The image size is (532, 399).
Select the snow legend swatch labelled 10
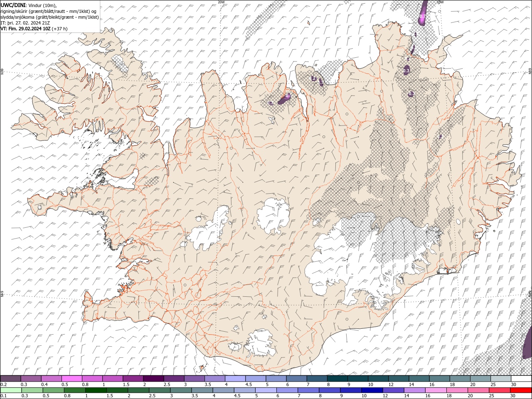tap(378, 379)
